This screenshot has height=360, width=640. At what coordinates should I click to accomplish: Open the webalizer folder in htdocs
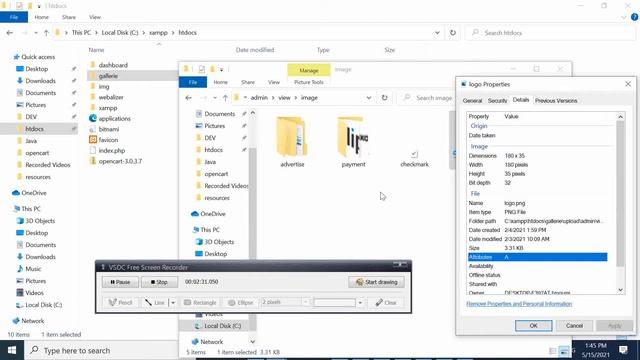111,97
